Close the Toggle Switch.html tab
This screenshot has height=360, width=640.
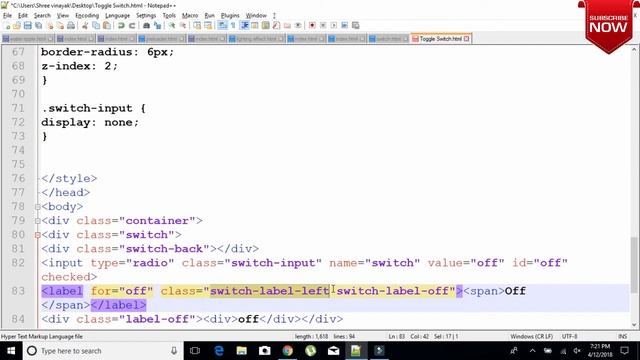click(x=467, y=39)
